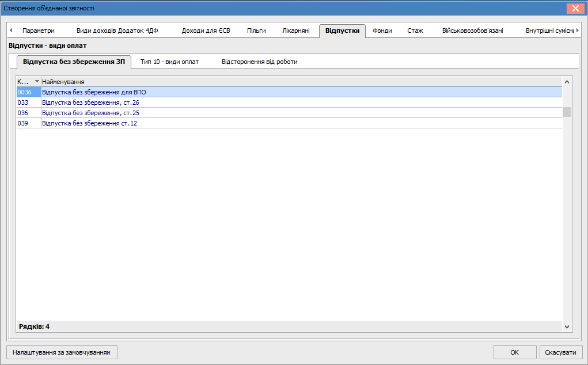Select the Військовозобов'язані tab
The height and width of the screenshot is (365, 588).
pos(472,31)
